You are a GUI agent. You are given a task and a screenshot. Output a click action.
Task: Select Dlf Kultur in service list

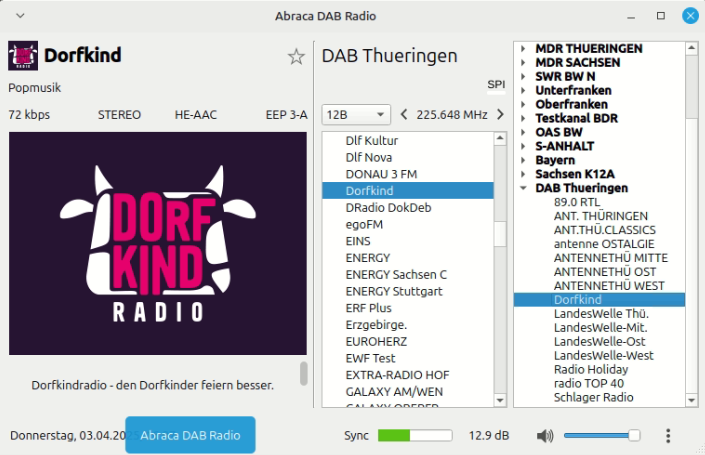[x=371, y=141]
